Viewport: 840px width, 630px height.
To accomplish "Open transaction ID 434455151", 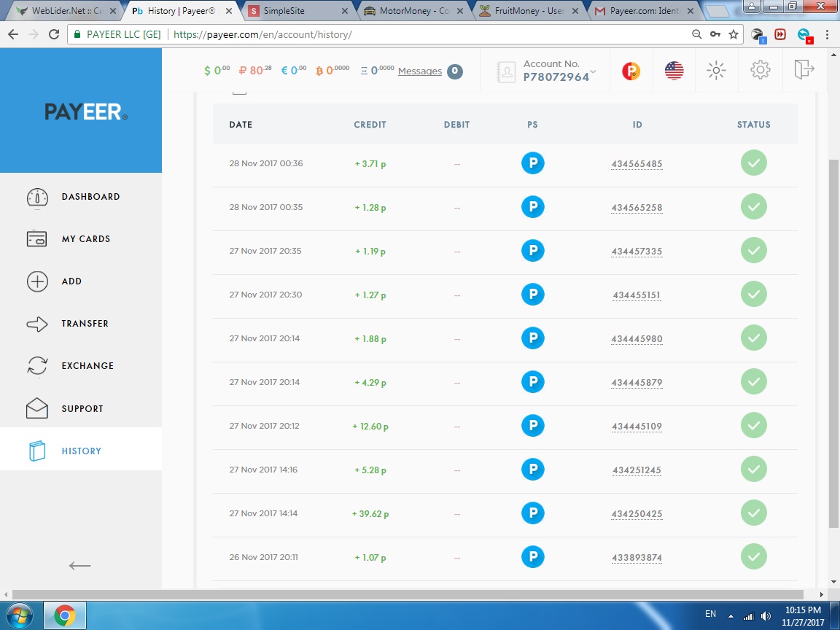I will 637,295.
